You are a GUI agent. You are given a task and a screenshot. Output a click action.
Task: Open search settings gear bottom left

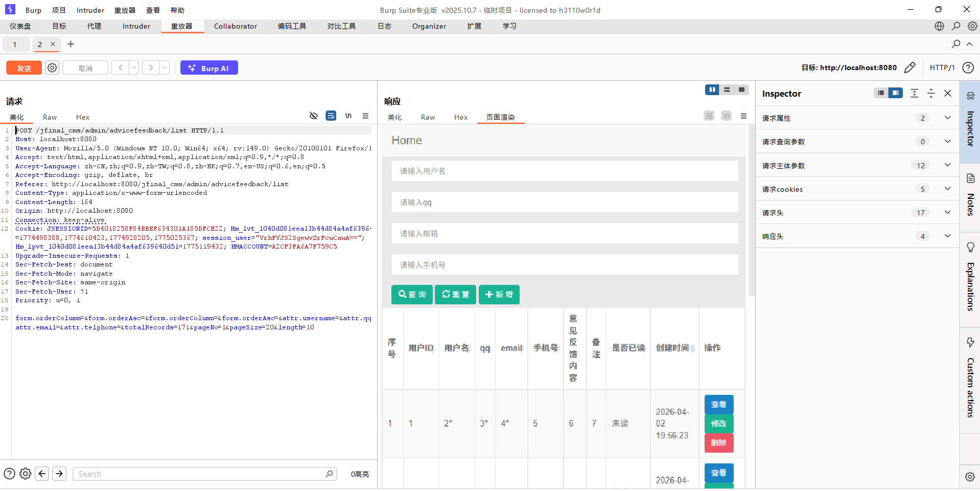click(25, 474)
